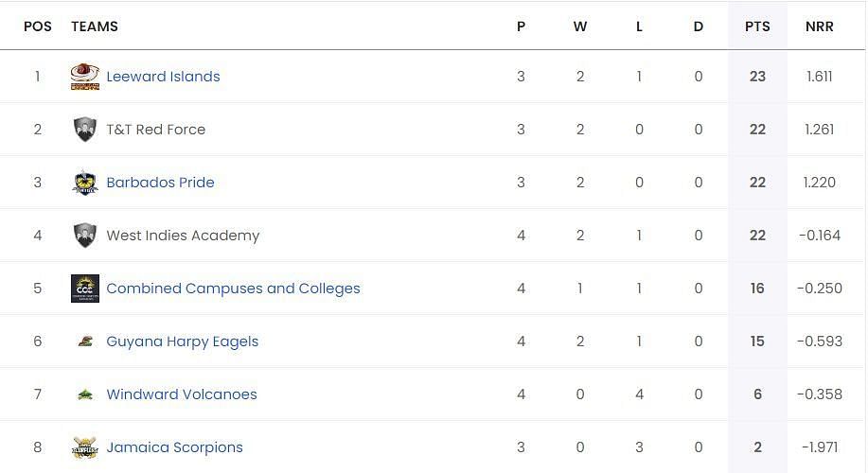This screenshot has height=473, width=868.
Task: Open the Guyana Harpy Eagels link
Action: [182, 342]
